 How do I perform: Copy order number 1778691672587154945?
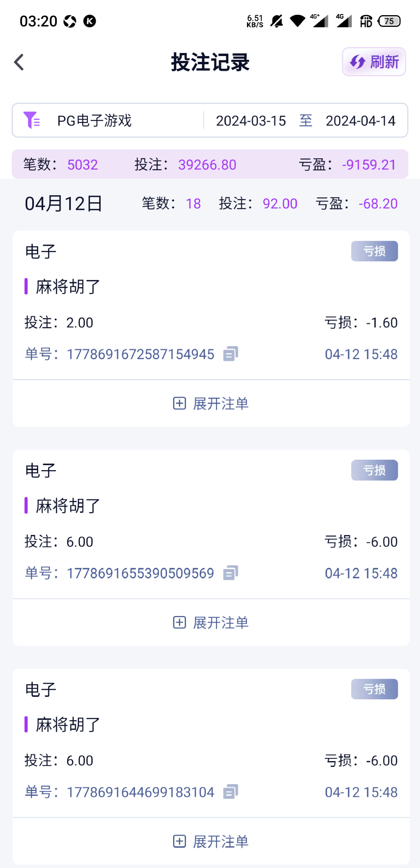(230, 354)
